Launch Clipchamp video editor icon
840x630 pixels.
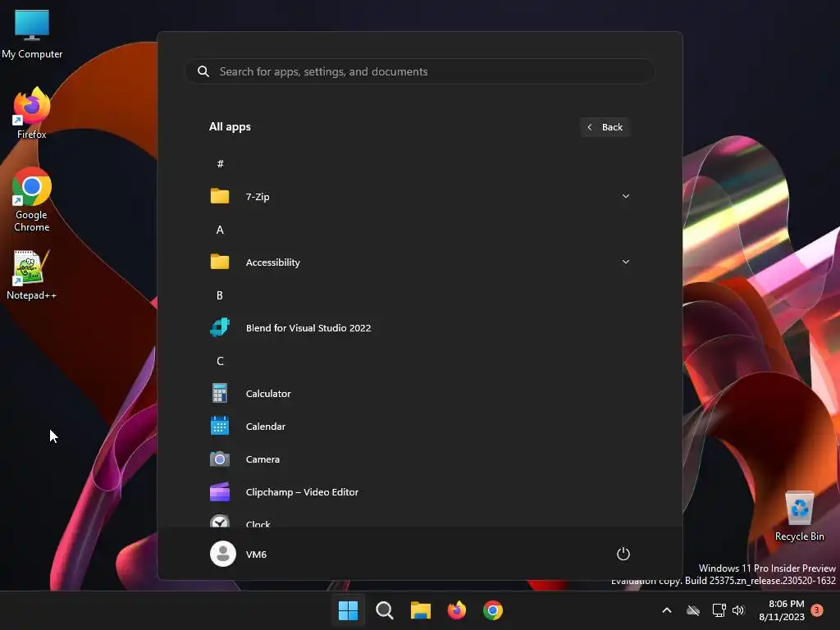[x=220, y=492]
